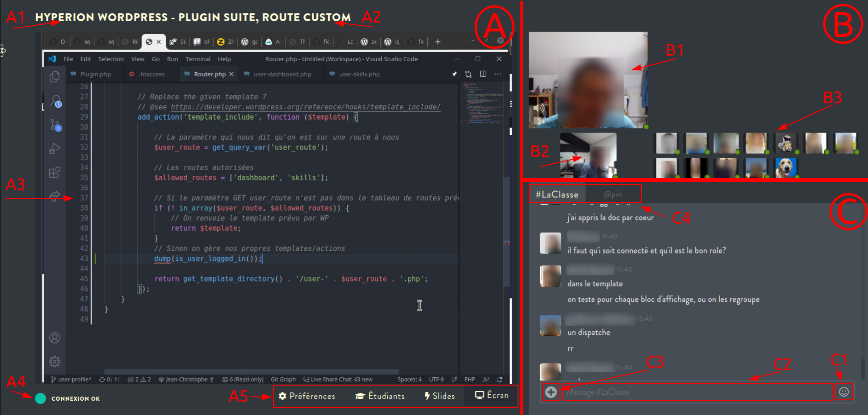Click the Accounts icon in activity bar
Viewport: 868px width, 415px height.
click(x=54, y=338)
